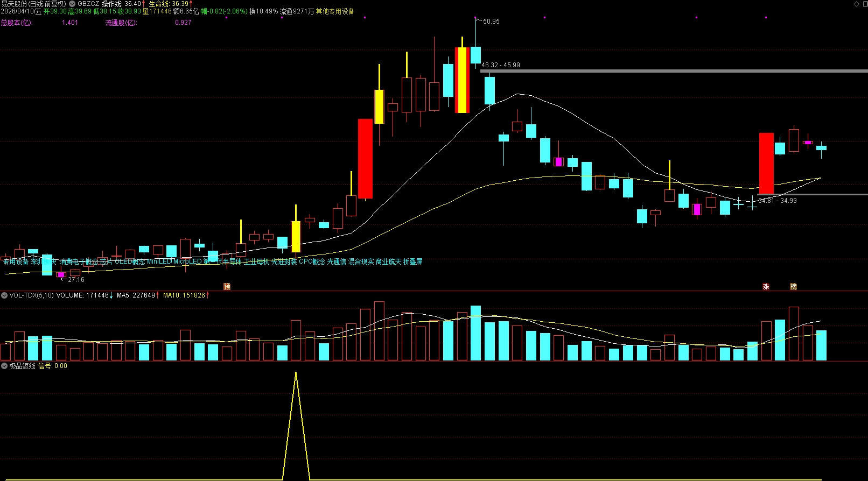
Task: Select the 极品短线 indicator label
Action: [23, 366]
